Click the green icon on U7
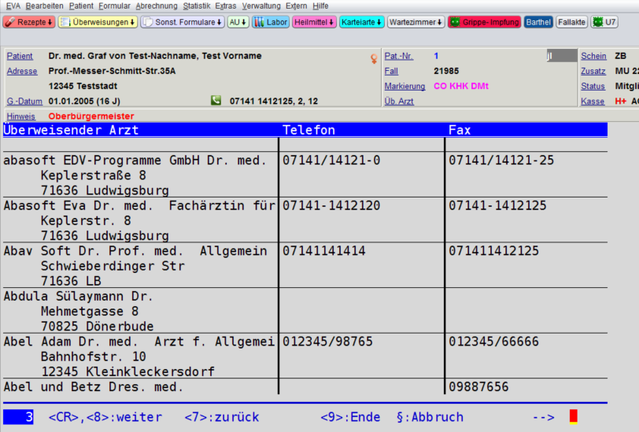The width and height of the screenshot is (639, 432). tap(598, 22)
